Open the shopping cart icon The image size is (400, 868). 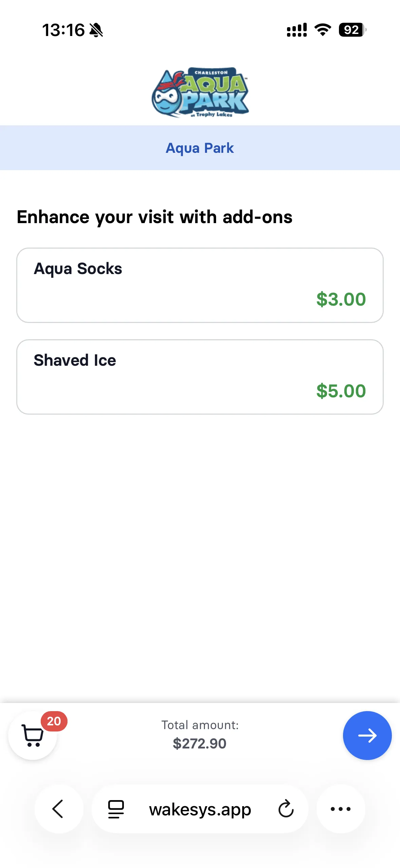[33, 736]
